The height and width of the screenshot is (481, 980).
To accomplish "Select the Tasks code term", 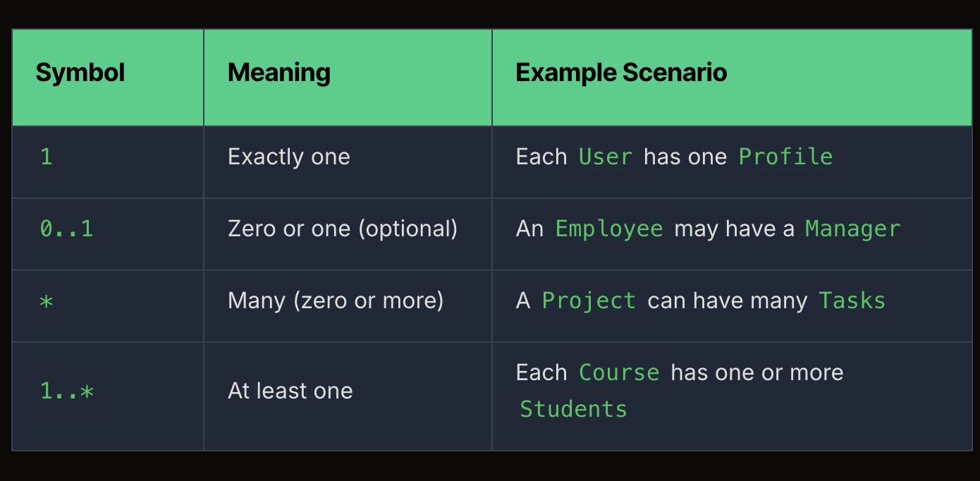I will pyautogui.click(x=852, y=301).
